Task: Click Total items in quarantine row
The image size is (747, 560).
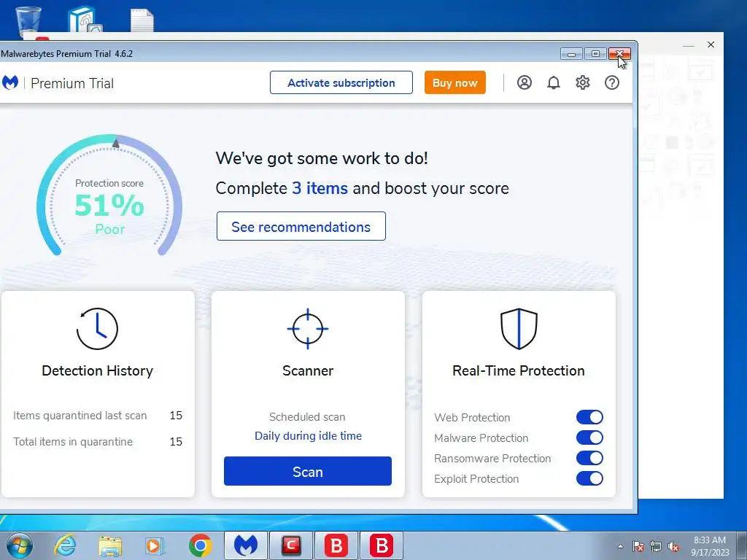Action: pos(98,441)
